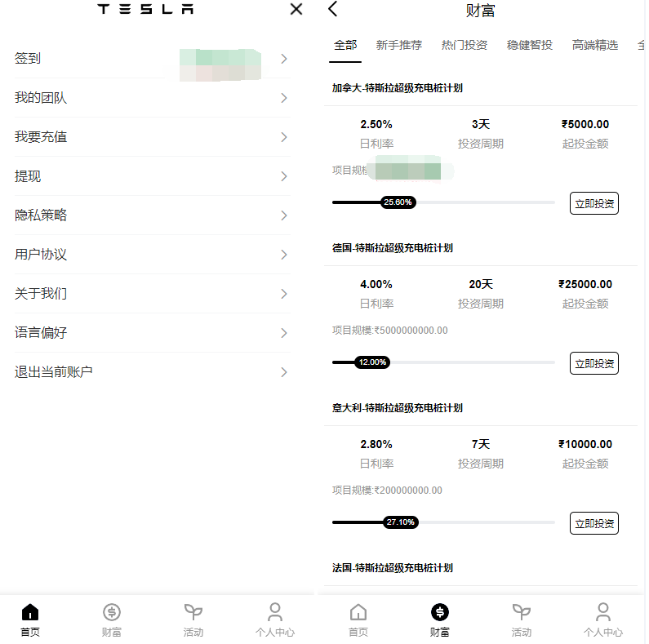
Task: Switch to 热门投资 tab
Action: (x=464, y=45)
